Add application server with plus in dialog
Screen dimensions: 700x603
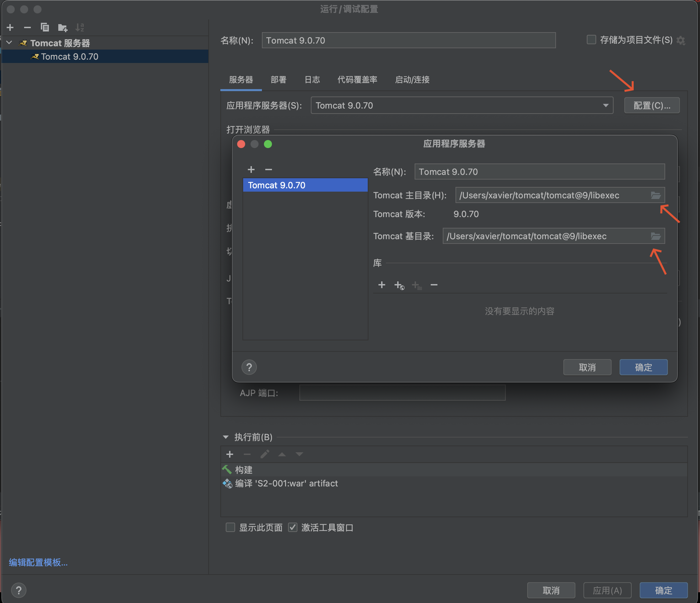pos(251,169)
